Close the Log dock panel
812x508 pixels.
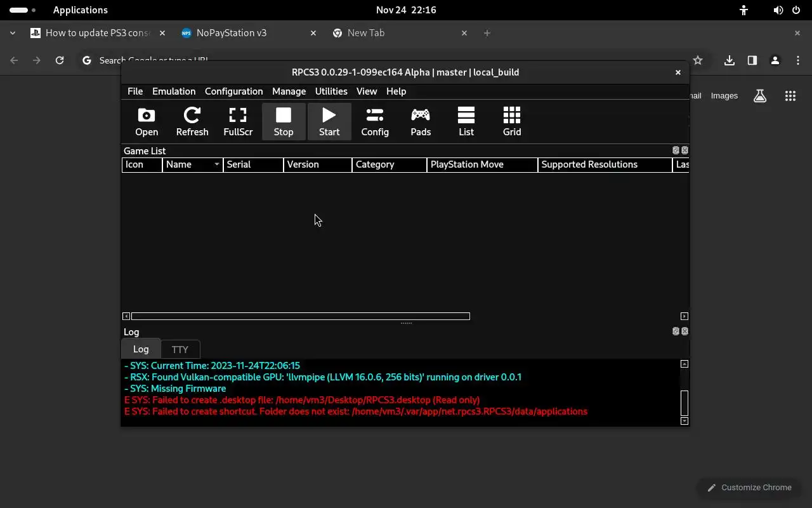click(684, 331)
